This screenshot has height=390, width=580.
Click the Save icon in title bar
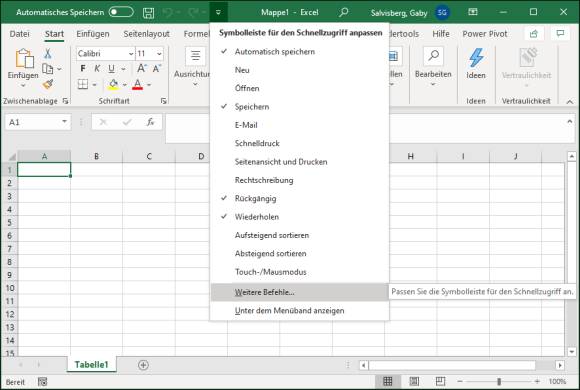(x=148, y=13)
